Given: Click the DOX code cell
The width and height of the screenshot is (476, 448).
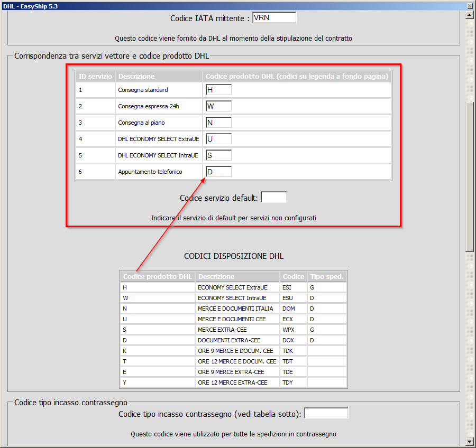Looking at the screenshot, I should tap(293, 340).
